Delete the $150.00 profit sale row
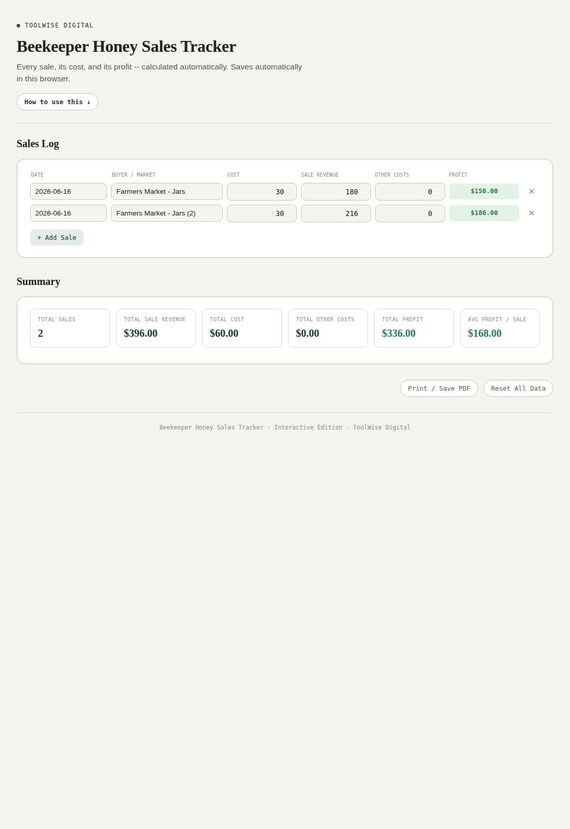 [x=531, y=191]
